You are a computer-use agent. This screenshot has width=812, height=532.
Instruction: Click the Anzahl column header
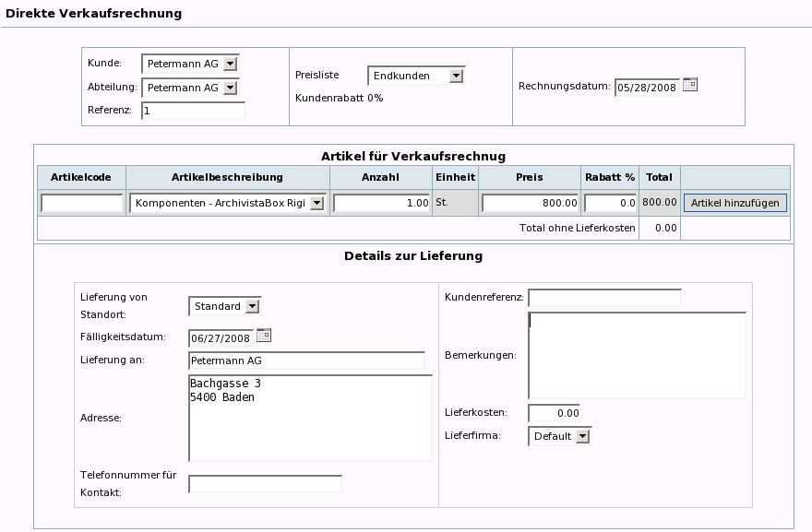(380, 177)
